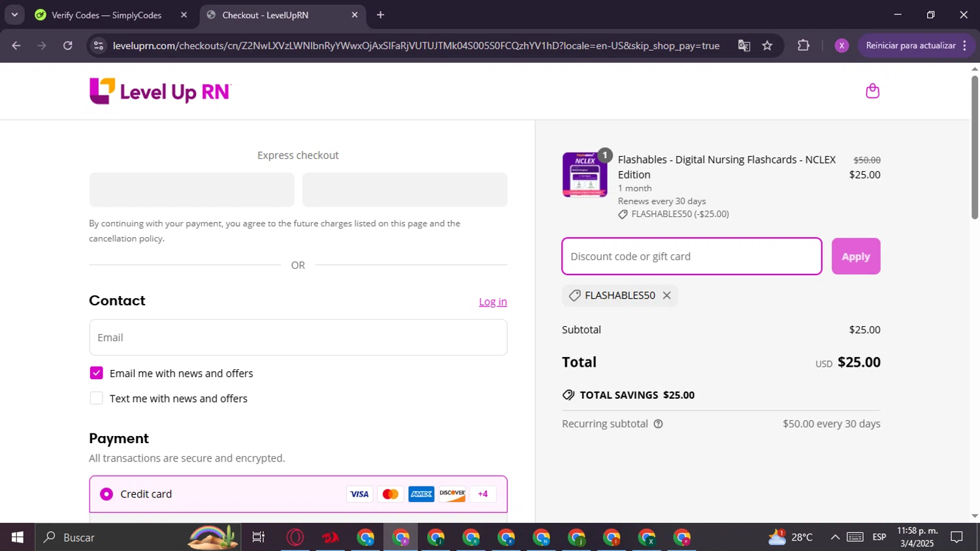Image resolution: width=980 pixels, height=551 pixels.
Task: Click the $50.00 every 30 days value
Action: coord(832,424)
